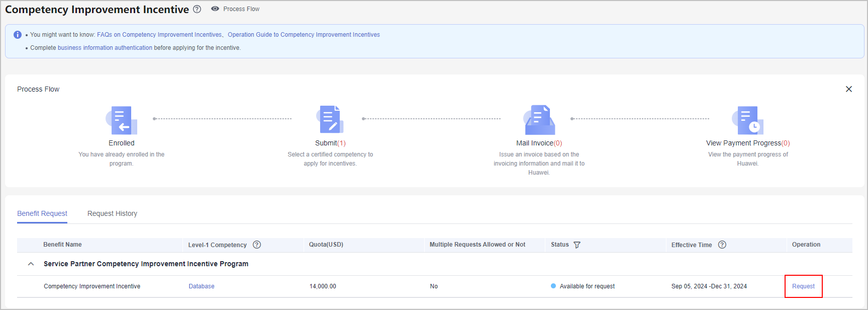Screen dimensions: 868x310
Task: Click the Level-1 Competency help icon
Action: [257, 245]
